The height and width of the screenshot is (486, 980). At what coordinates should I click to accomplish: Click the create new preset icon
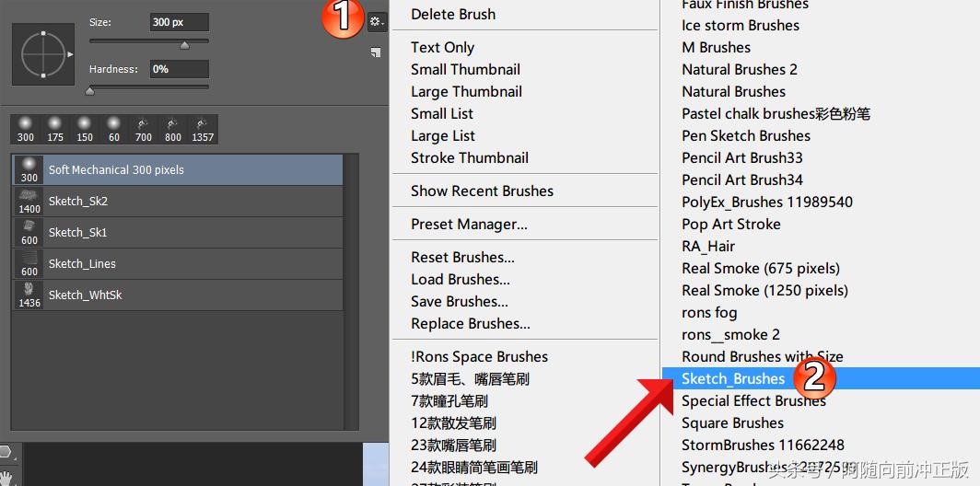[x=375, y=52]
